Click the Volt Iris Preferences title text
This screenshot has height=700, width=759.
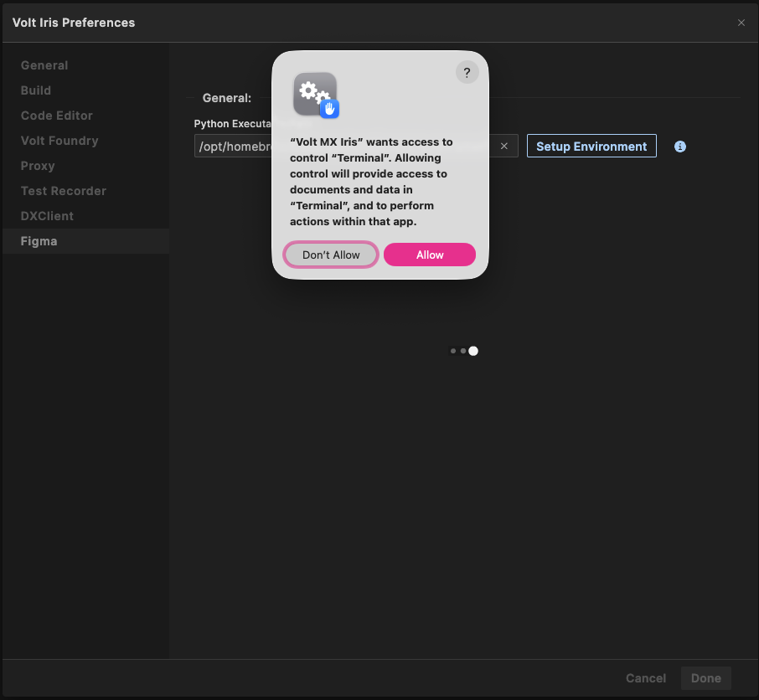(74, 23)
